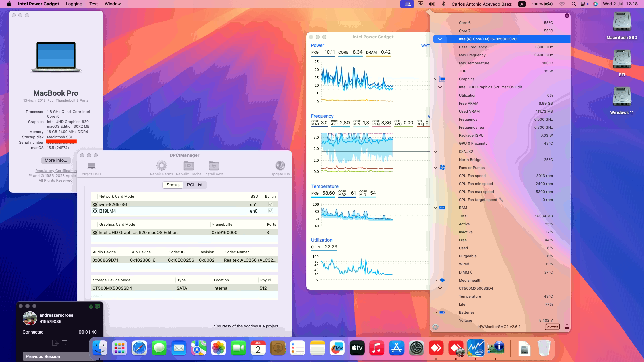This screenshot has width=644, height=362.
Task: Click the Extract DSDT icon in DPCIManager
Action: tap(91, 165)
